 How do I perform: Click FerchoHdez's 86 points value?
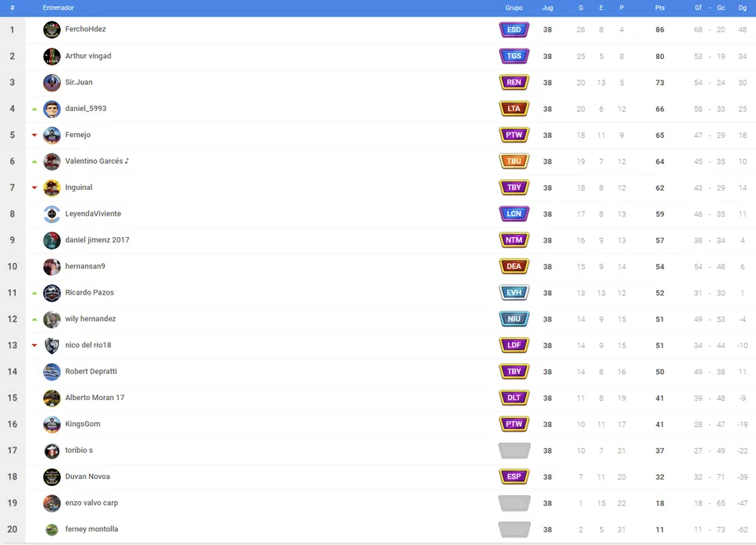[660, 30]
